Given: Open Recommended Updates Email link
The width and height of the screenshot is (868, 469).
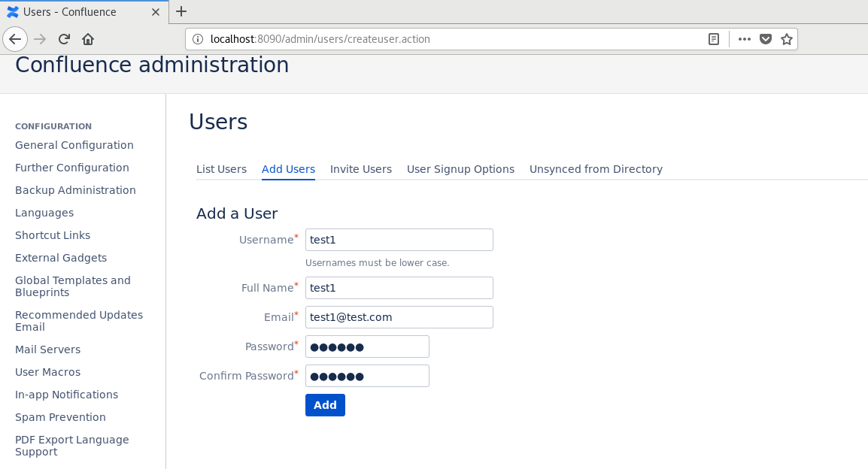Looking at the screenshot, I should [x=79, y=321].
